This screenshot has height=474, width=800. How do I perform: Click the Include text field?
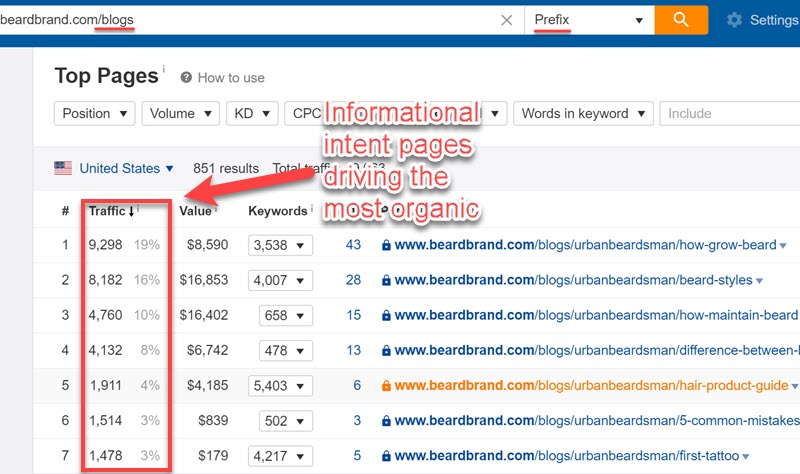click(730, 113)
